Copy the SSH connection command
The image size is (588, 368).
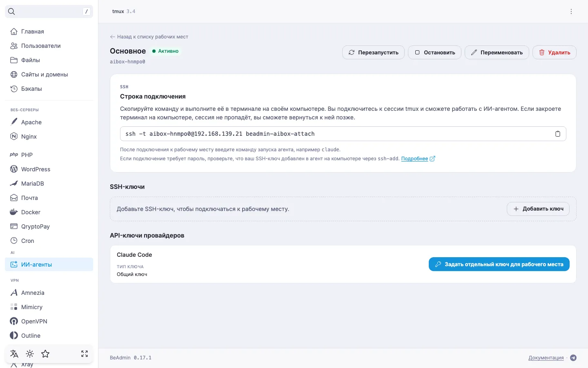pos(557,134)
